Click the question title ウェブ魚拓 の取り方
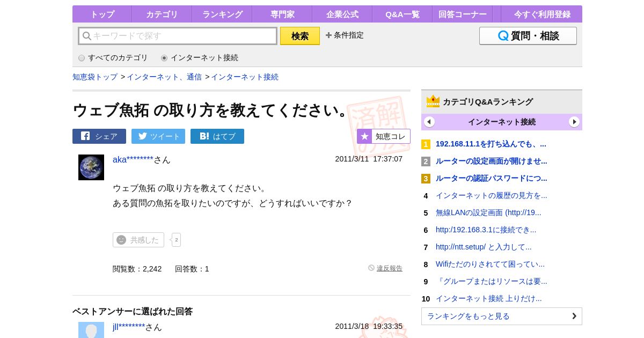 coord(212,110)
